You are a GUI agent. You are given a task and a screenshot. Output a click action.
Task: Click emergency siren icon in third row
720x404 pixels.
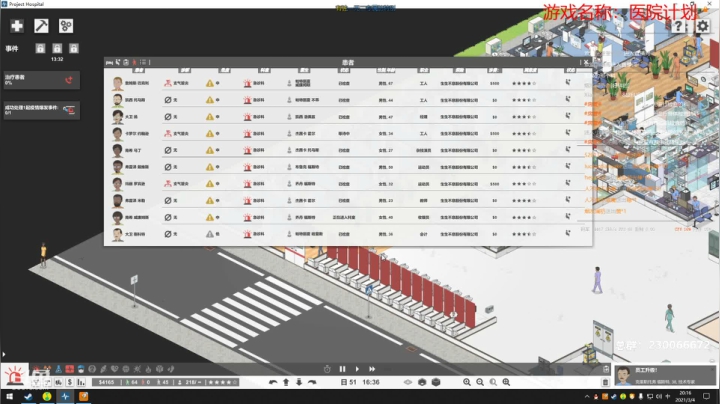tap(248, 117)
